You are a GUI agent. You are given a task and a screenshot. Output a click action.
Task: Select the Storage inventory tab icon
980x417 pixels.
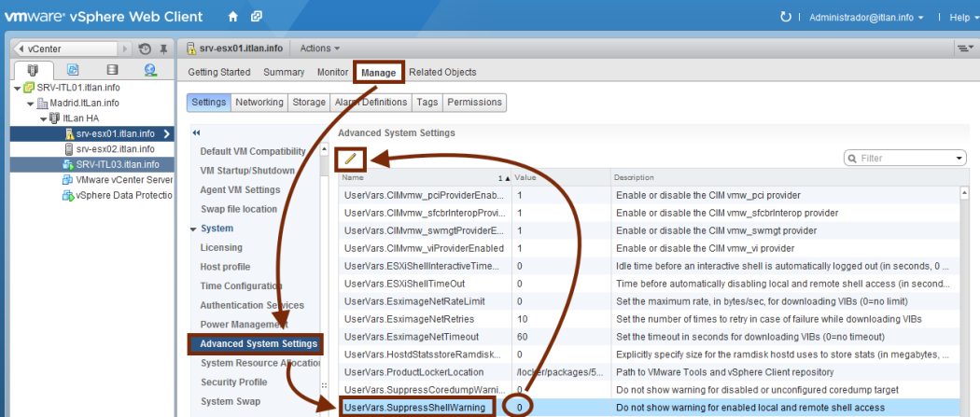(112, 70)
